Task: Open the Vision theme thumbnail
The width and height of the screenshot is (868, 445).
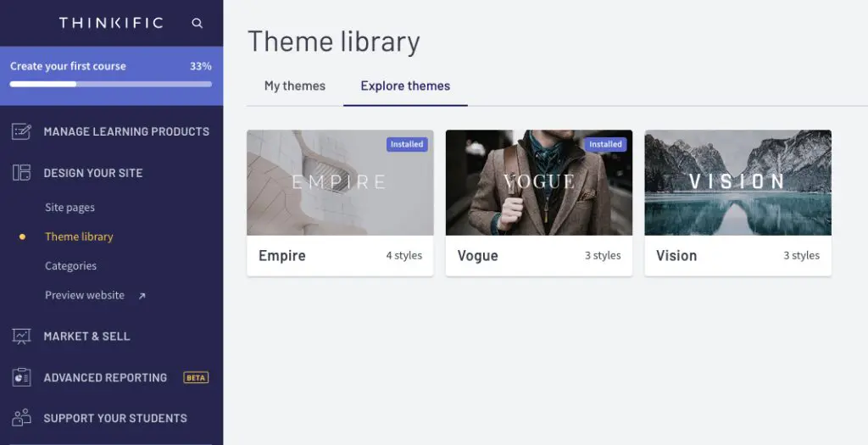Action: pos(738,182)
